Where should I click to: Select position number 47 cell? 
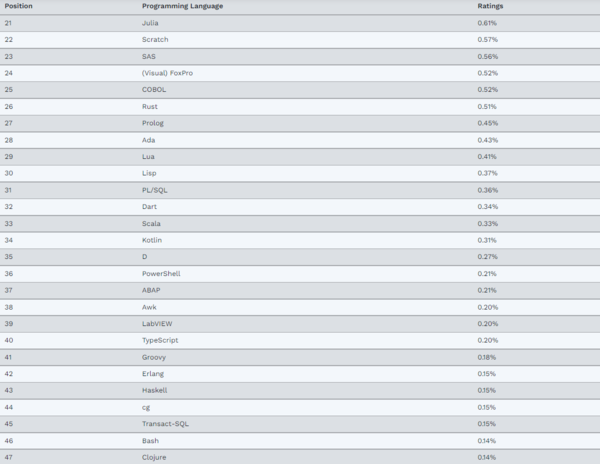pyautogui.click(x=9, y=457)
